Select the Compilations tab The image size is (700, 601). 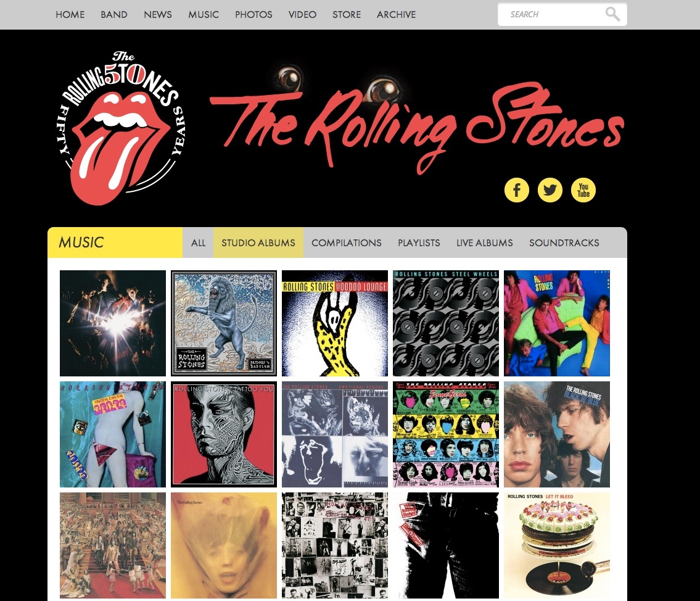click(x=347, y=243)
